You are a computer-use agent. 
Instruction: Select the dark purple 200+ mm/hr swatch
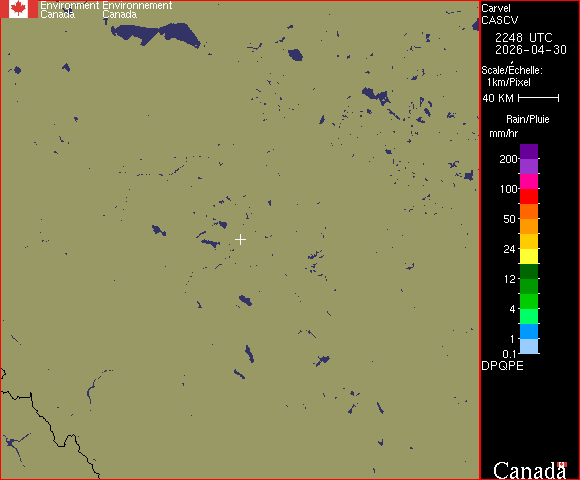coord(529,151)
